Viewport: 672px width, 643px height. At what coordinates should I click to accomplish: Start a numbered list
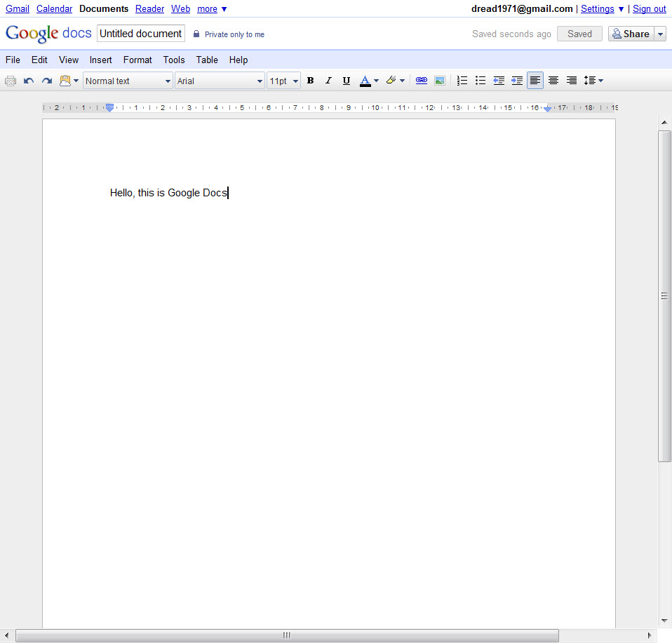click(462, 81)
